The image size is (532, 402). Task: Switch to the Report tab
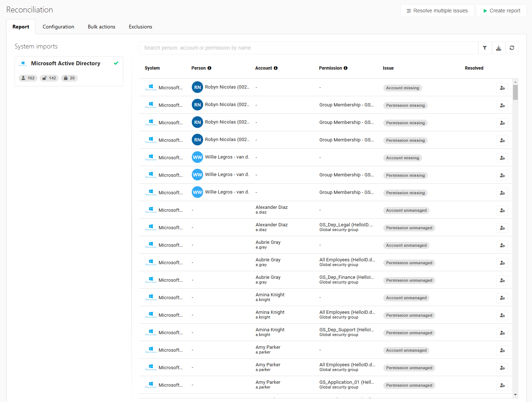click(21, 27)
